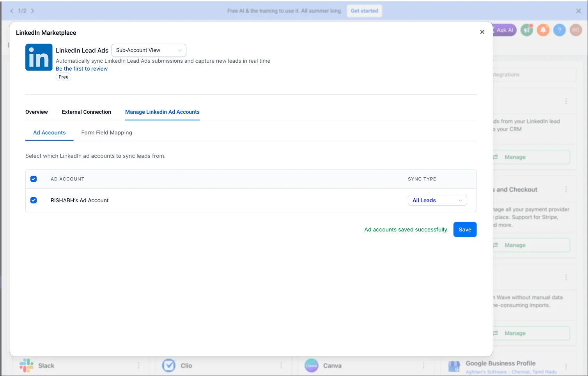
Task: Click the SYNC TYPE column header
Action: point(422,179)
